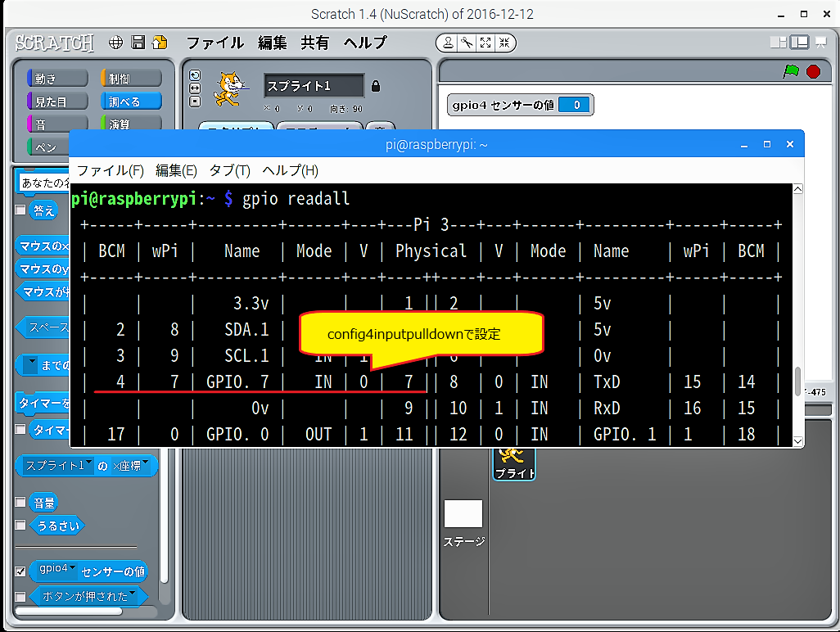The width and height of the screenshot is (840, 632).
Task: Select the grow sprite tool
Action: point(485,43)
